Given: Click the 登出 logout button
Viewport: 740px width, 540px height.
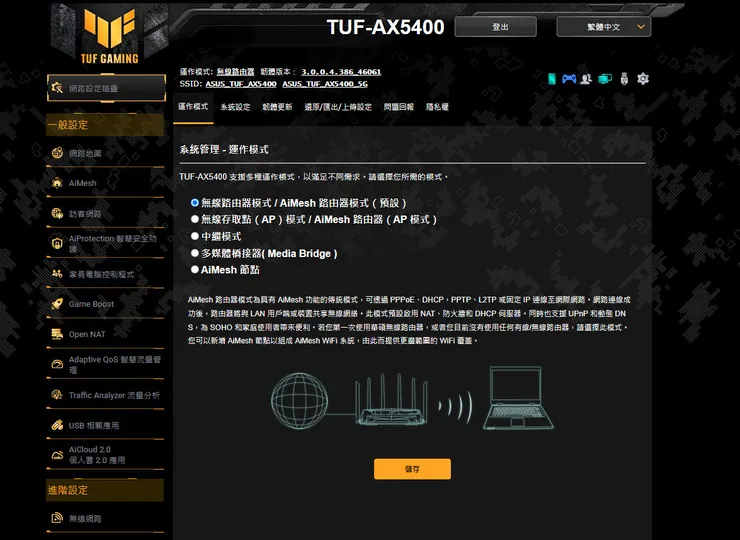Looking at the screenshot, I should tap(496, 27).
